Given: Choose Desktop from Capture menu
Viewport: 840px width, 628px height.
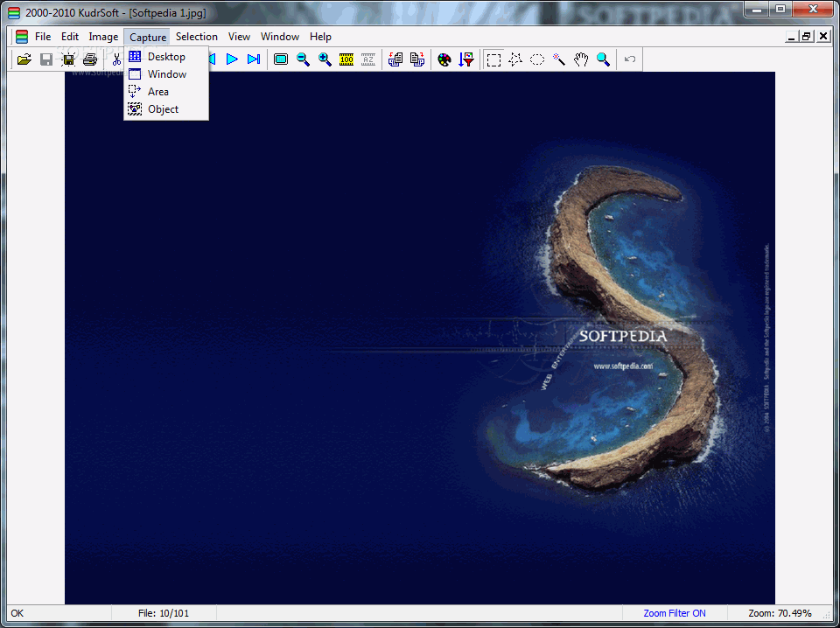Looking at the screenshot, I should pyautogui.click(x=166, y=57).
